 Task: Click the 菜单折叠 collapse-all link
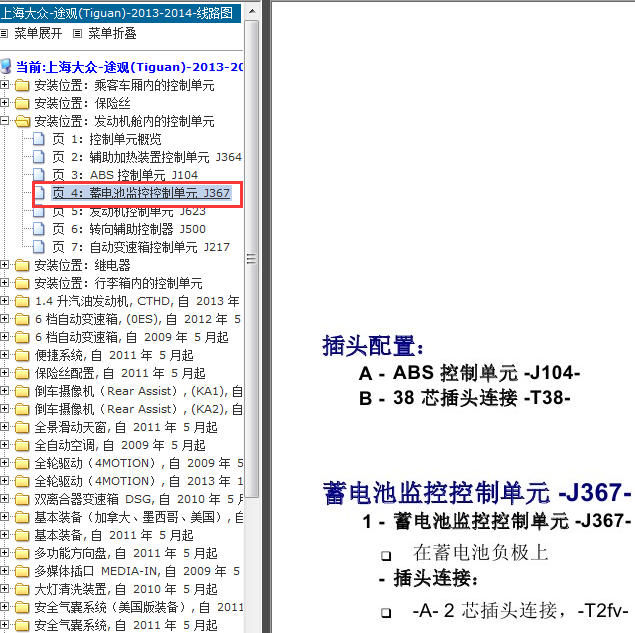112,33
